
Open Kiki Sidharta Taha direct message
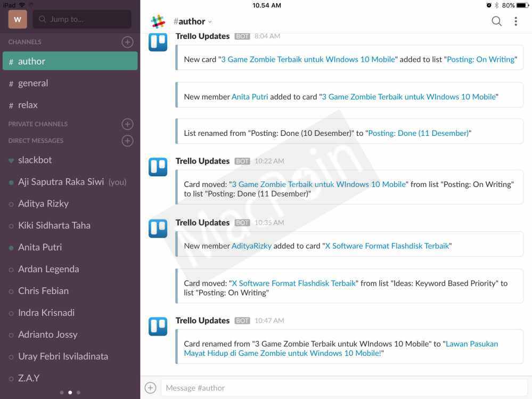pos(70,225)
